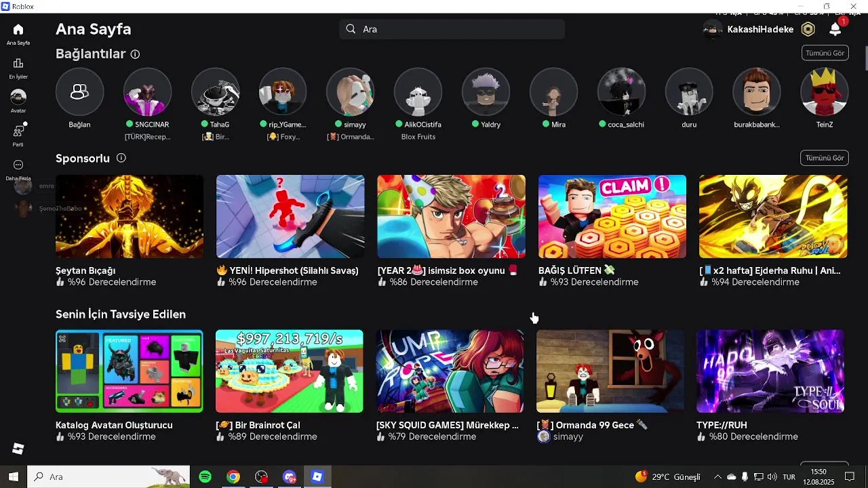Viewport: 868px width, 488px height.
Task: Open SKY SQUID GAMES thumbnail
Action: tap(450, 371)
